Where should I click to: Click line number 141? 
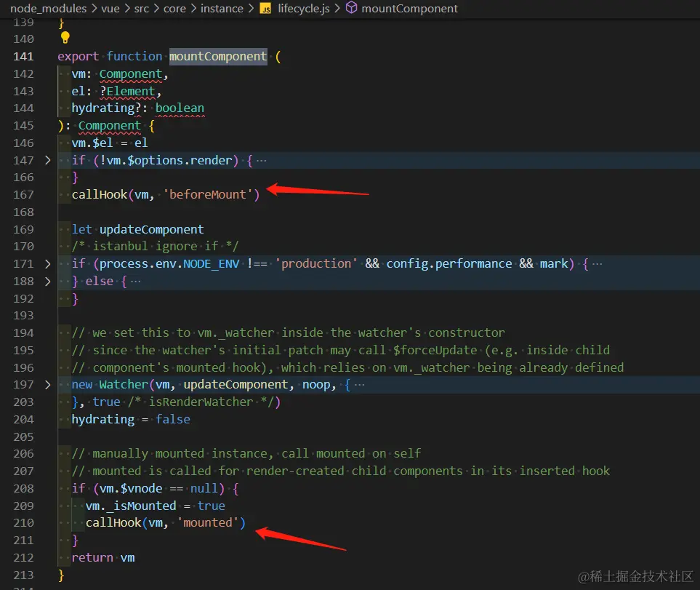pyautogui.click(x=23, y=57)
